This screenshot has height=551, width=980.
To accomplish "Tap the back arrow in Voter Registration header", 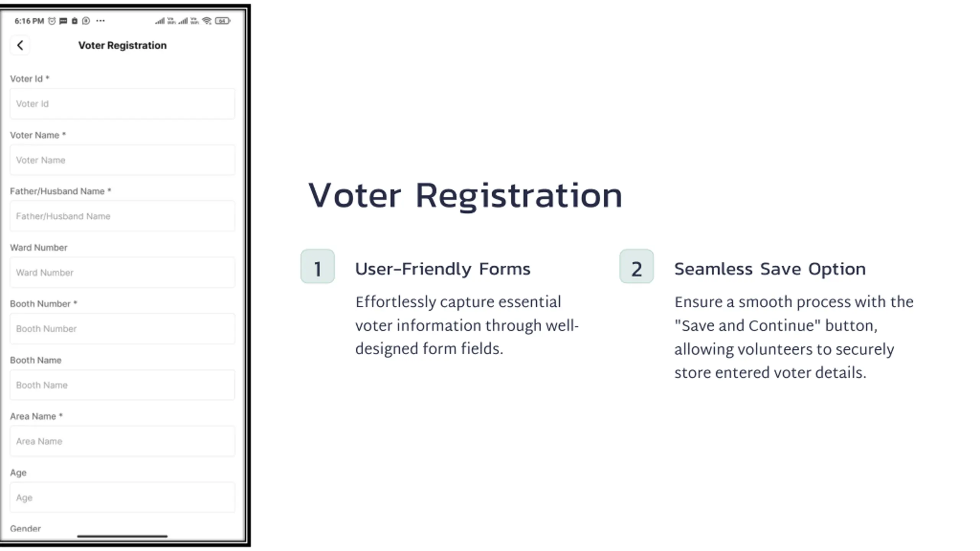I will [x=20, y=46].
